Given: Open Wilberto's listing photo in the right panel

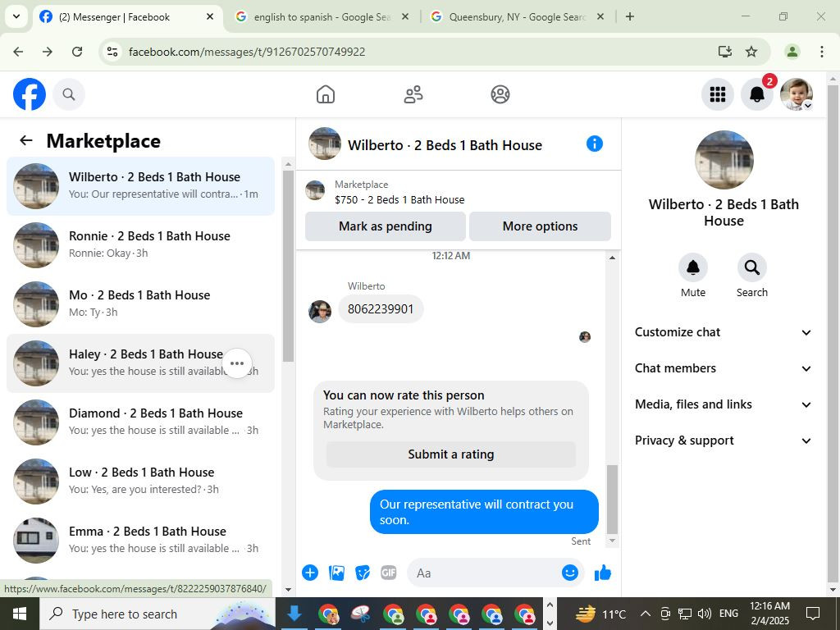Looking at the screenshot, I should click(x=724, y=160).
